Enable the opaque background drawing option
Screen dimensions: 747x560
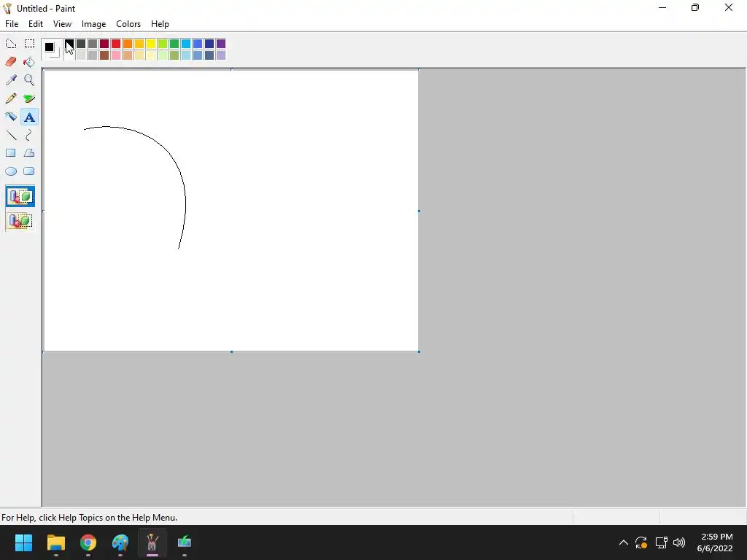click(20, 196)
